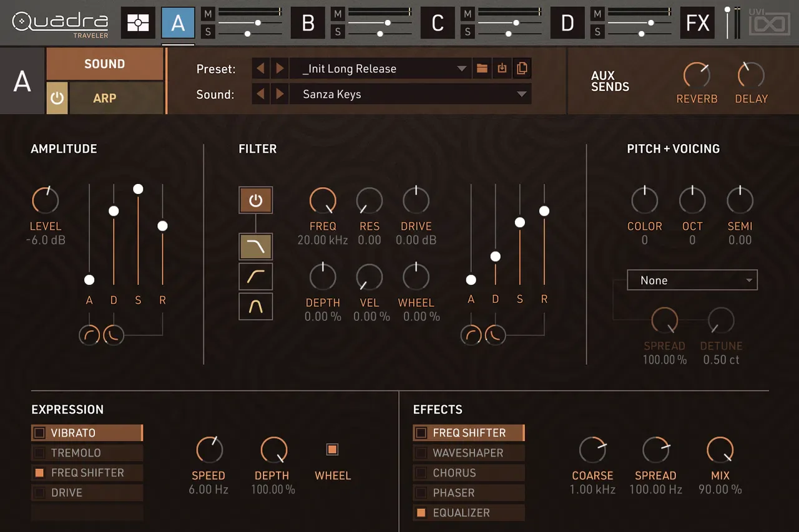Expand the Preset name dropdown
This screenshot has height=532, width=799.
point(380,69)
